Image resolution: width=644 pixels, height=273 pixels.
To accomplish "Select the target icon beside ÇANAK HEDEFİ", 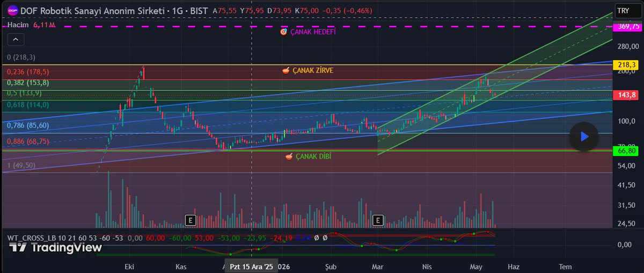I will coord(284,32).
